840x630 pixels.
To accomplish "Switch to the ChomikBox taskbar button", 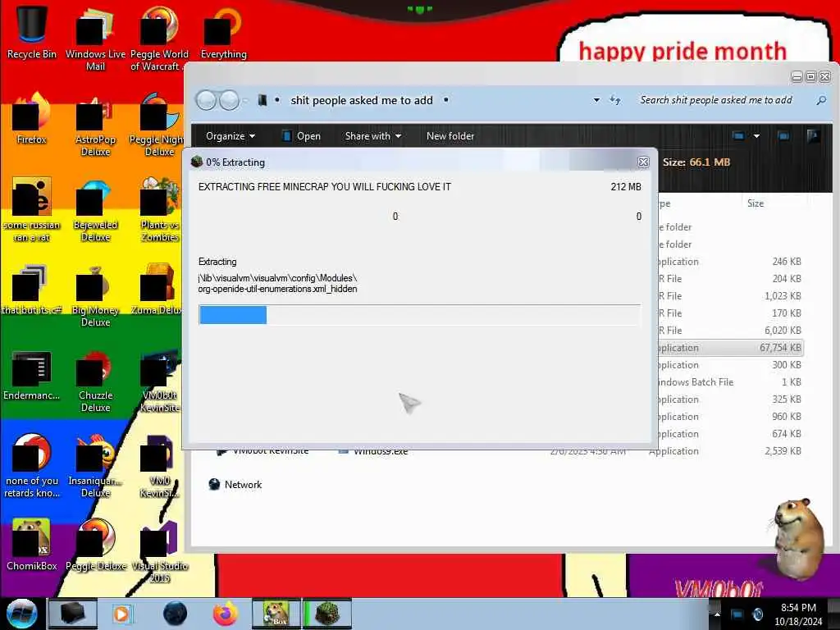I will point(276,614).
